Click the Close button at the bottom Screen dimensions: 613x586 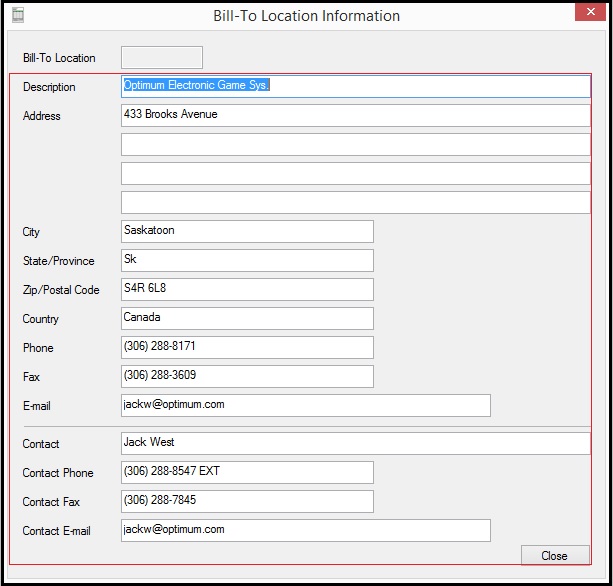coord(555,556)
